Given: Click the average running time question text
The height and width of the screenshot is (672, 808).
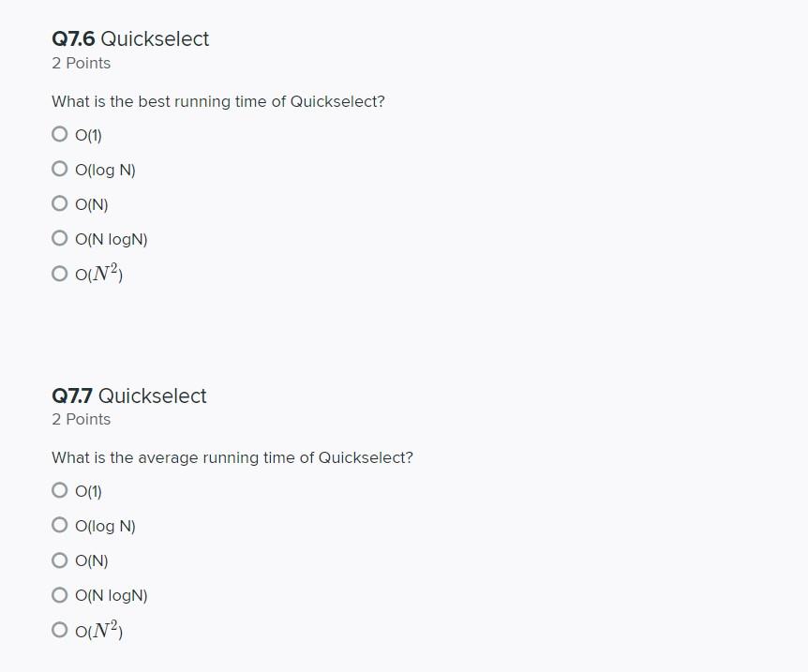Looking at the screenshot, I should [x=232, y=457].
